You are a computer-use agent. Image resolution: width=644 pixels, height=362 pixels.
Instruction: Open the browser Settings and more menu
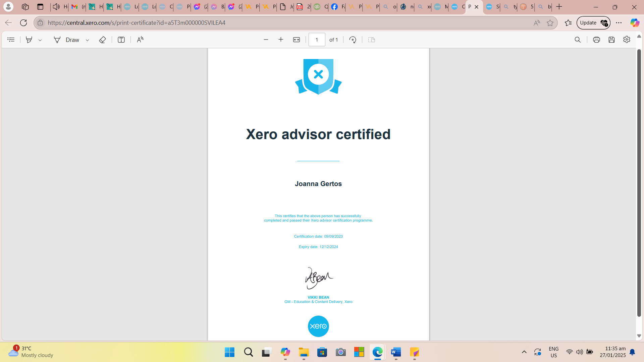coord(619,22)
